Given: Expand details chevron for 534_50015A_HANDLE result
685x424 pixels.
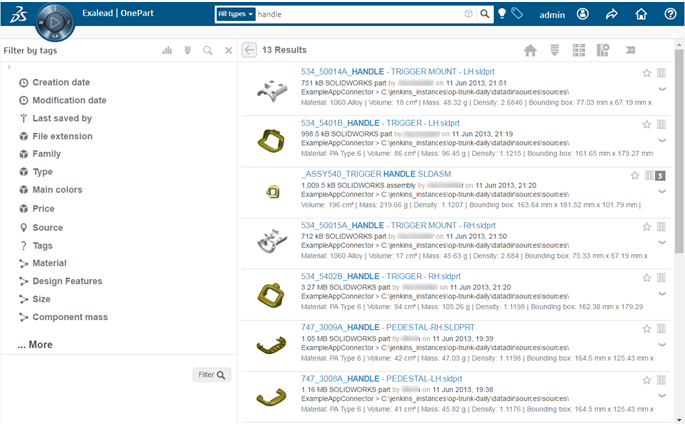Looking at the screenshot, I should click(662, 242).
